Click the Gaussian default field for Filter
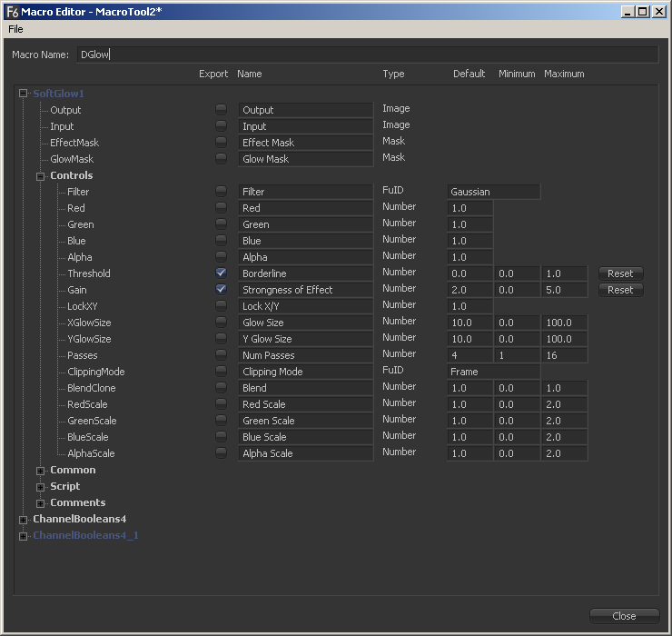Viewport: 672px width, 636px height. (x=493, y=192)
